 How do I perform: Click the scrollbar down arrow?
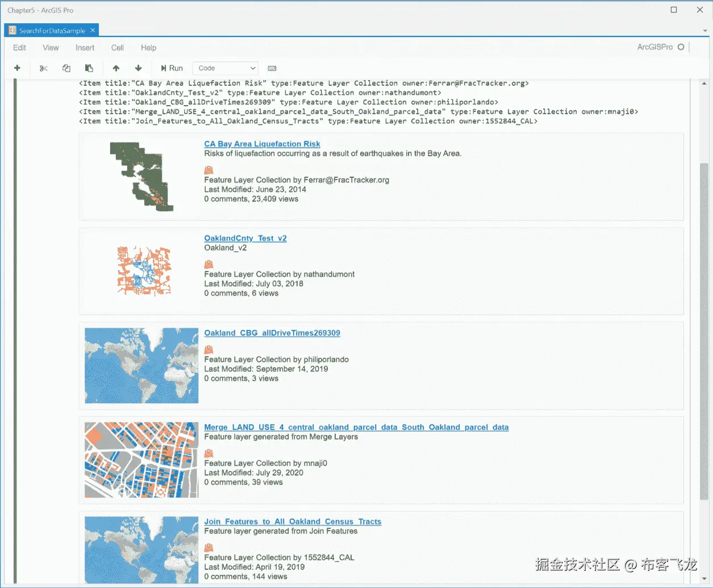coord(704,579)
